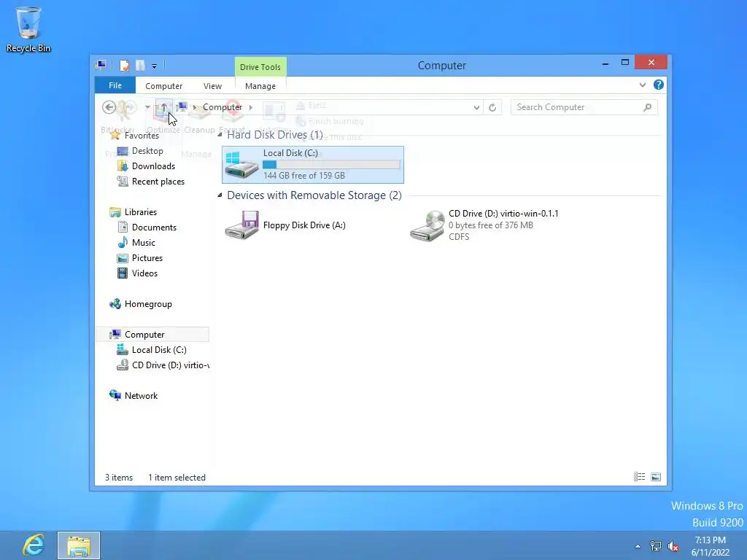
Task: Click '1 item selected' status text
Action: pyautogui.click(x=177, y=477)
